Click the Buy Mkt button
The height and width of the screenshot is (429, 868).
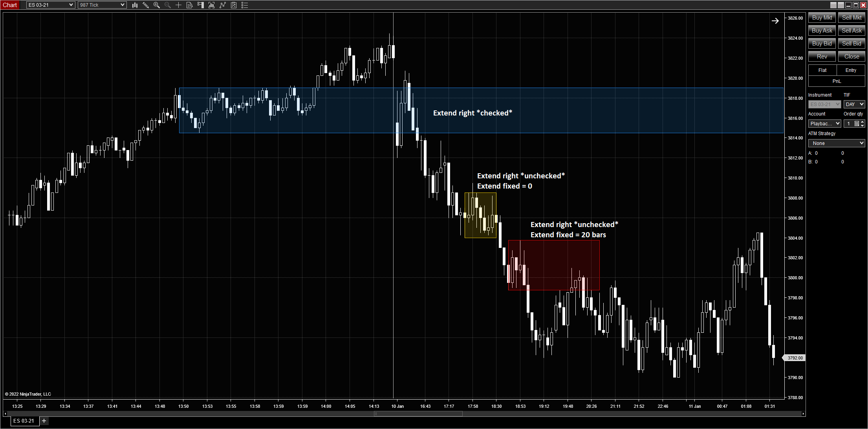coord(822,18)
